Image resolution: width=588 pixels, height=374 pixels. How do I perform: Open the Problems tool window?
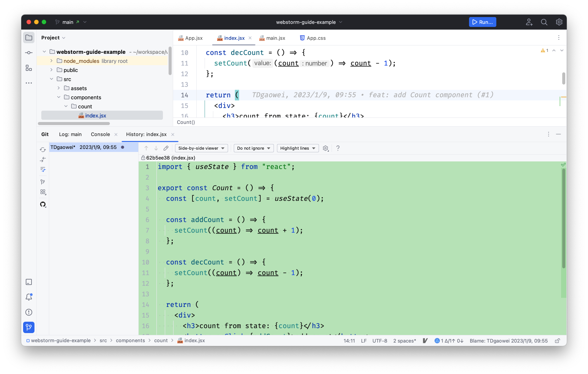tap(29, 312)
